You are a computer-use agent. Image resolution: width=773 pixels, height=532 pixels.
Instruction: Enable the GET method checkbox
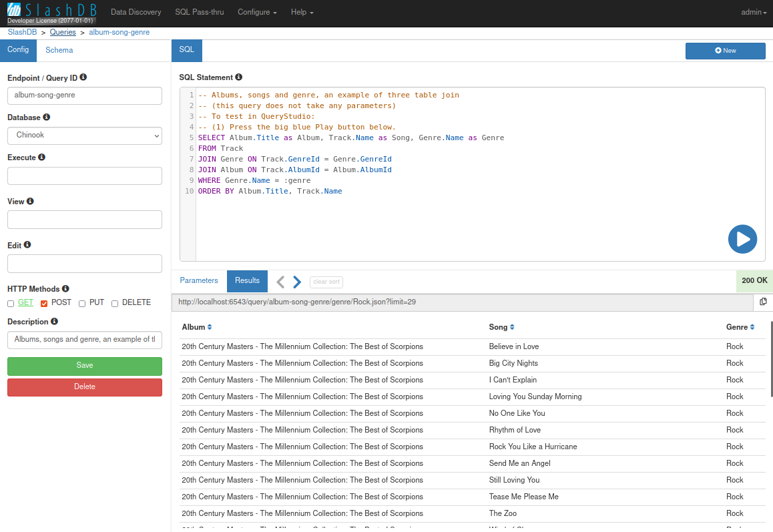(11, 304)
